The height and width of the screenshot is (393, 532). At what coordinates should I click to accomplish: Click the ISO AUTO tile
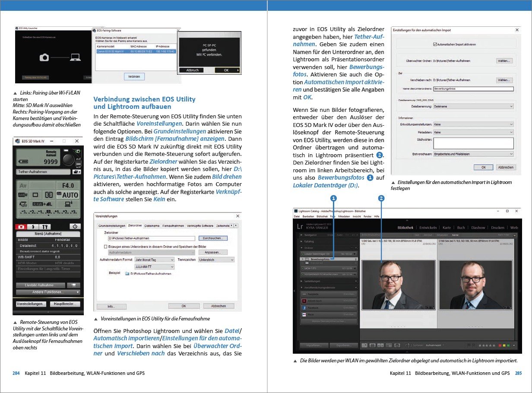(x=68, y=194)
